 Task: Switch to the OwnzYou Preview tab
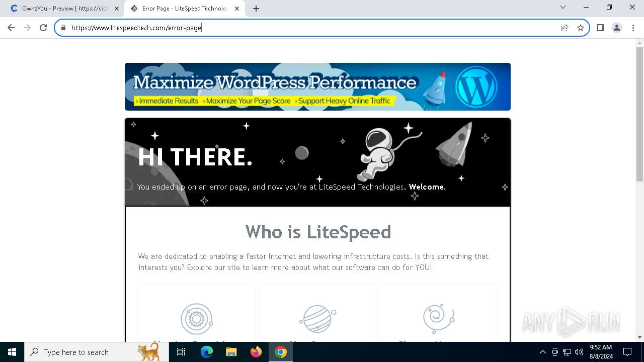(x=64, y=9)
